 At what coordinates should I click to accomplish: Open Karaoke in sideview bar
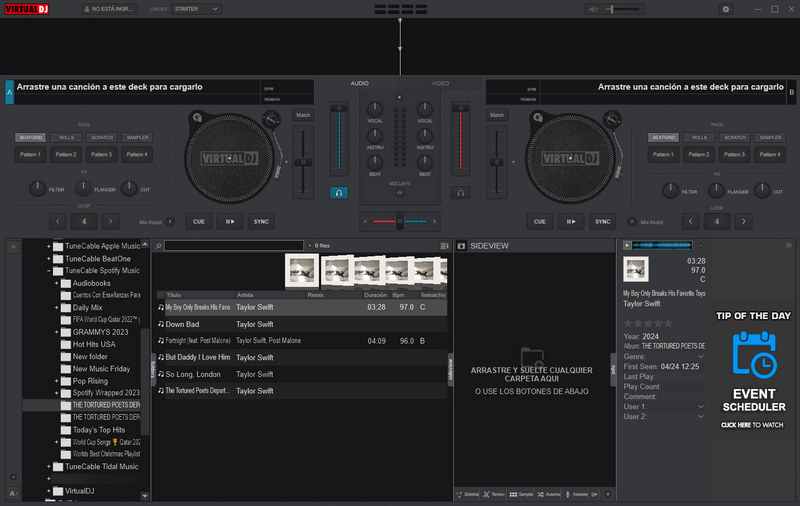click(576, 494)
